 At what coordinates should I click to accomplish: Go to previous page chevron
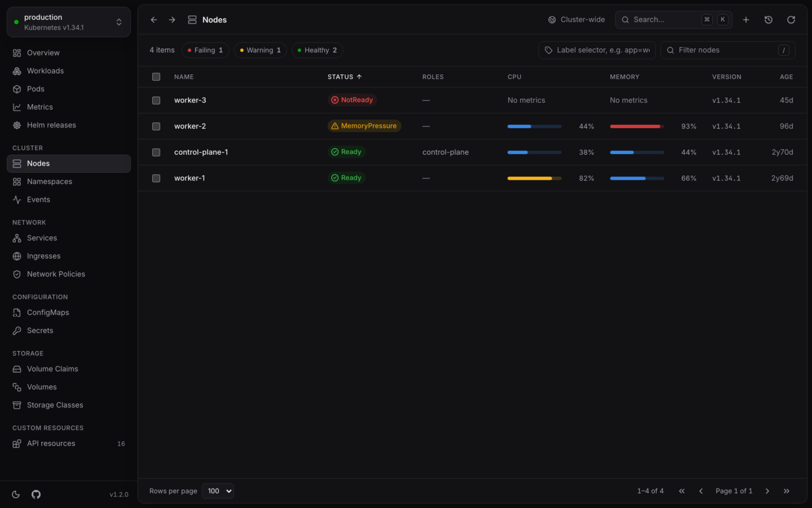click(701, 491)
